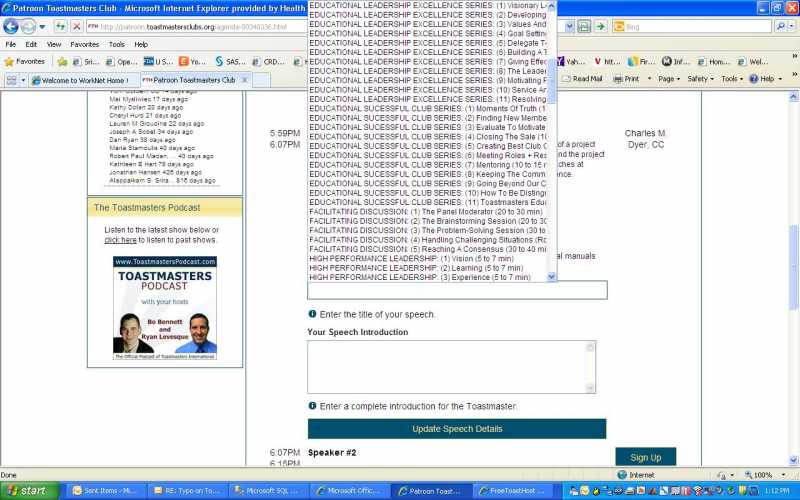Click the Quick Tabs grid icon

(x=11, y=80)
